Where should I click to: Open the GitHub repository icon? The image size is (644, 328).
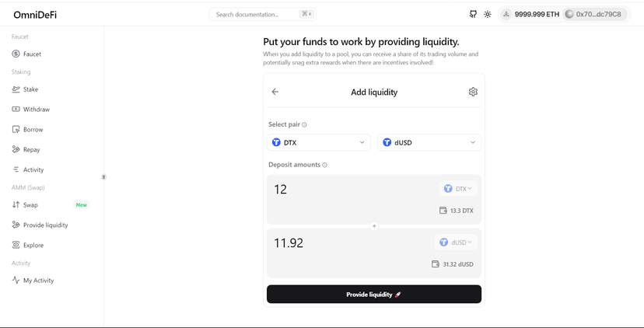point(473,14)
